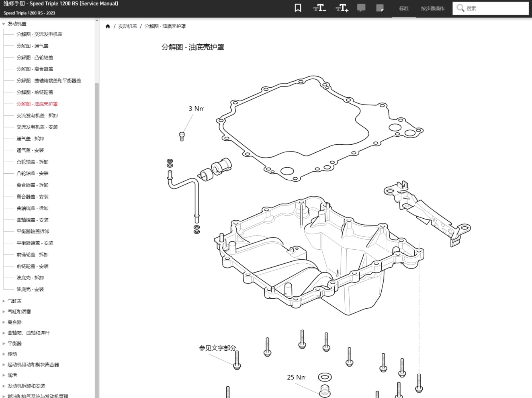Increase the text size
This screenshot has height=398, width=532.
tap(342, 8)
